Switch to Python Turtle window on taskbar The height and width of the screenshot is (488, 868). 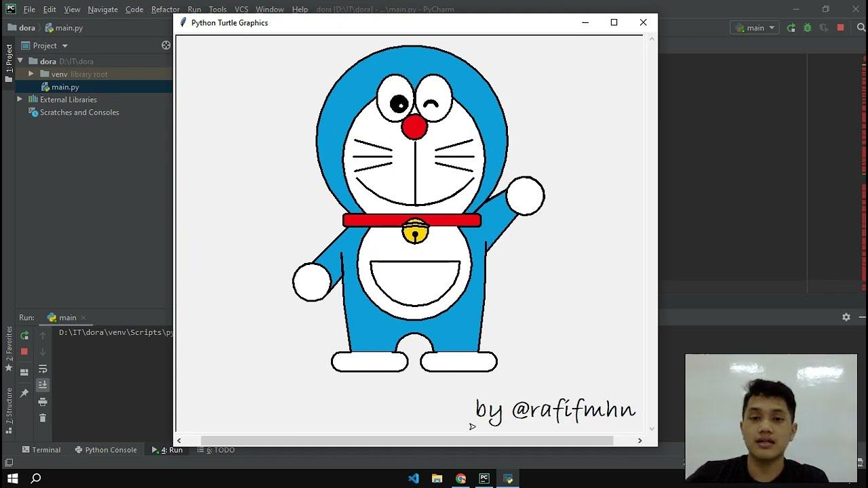(508, 479)
